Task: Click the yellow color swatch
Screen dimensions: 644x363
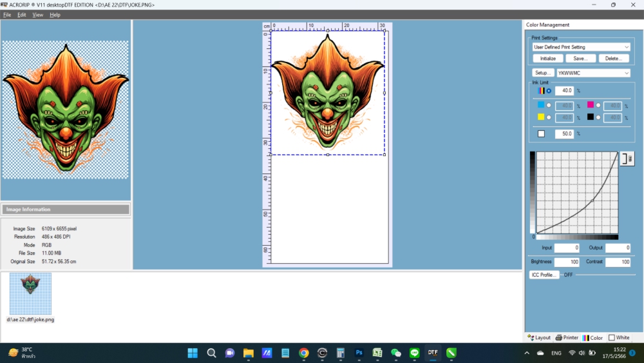Action: point(541,117)
